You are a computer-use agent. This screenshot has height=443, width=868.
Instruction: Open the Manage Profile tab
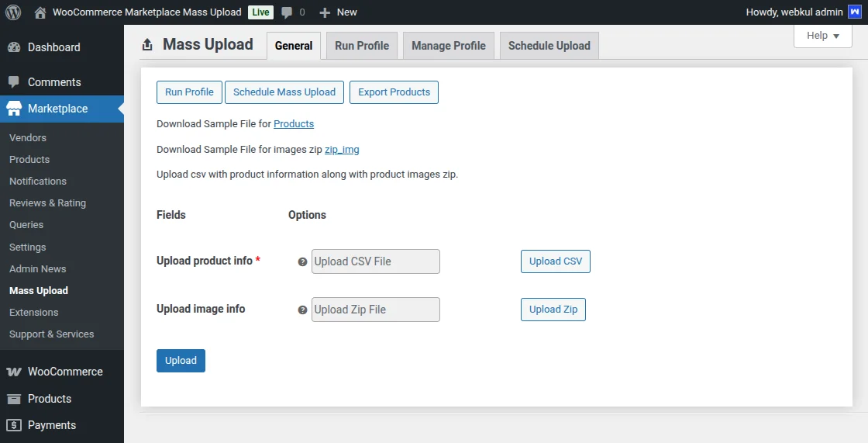[449, 46]
